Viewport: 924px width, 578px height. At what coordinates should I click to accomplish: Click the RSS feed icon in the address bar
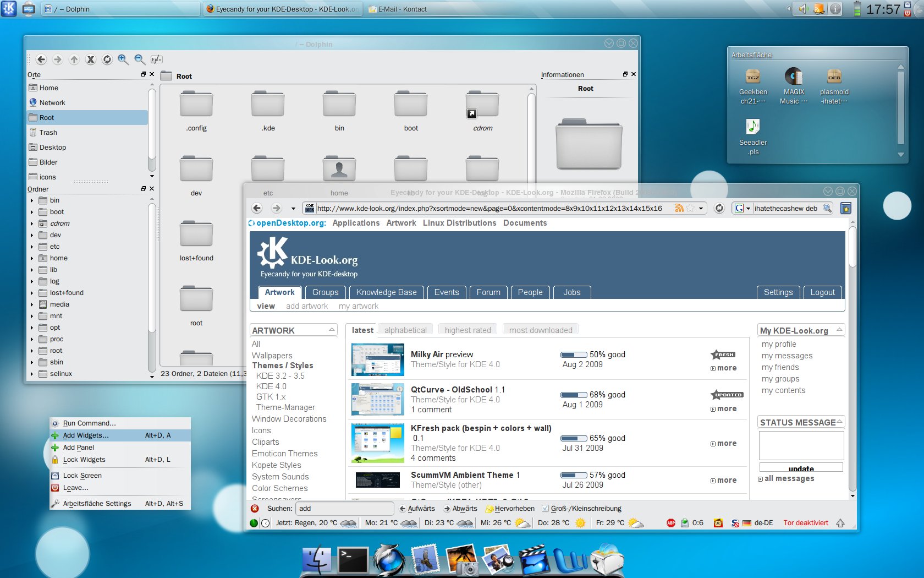pyautogui.click(x=679, y=208)
